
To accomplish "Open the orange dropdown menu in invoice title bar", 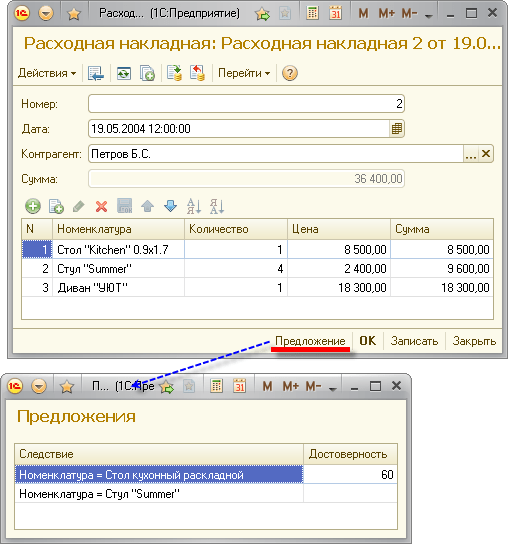I will (46, 14).
